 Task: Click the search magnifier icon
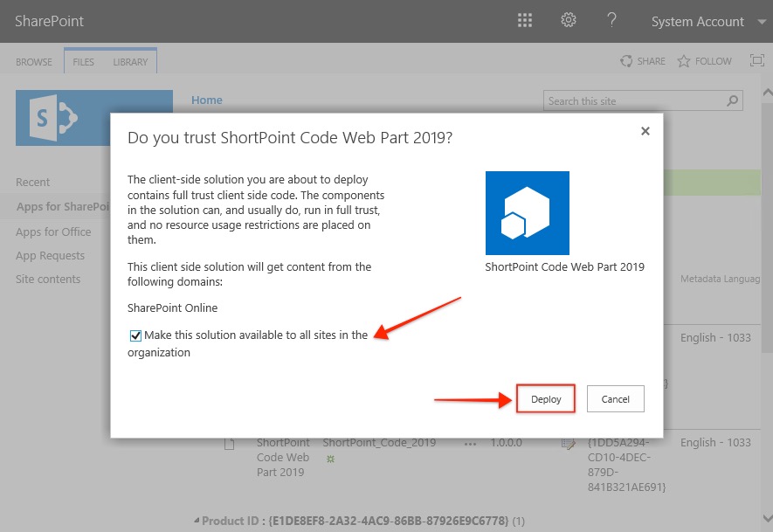pyautogui.click(x=733, y=100)
